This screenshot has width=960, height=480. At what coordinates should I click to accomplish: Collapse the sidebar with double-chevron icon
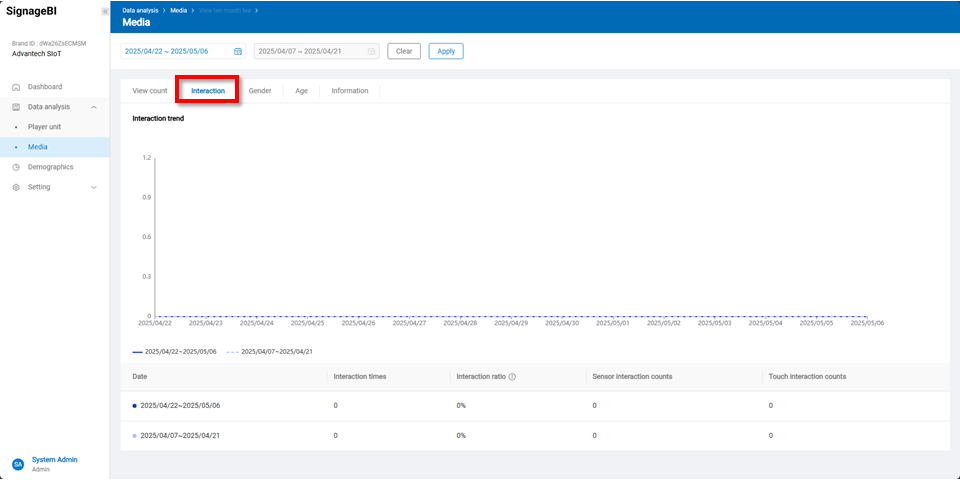click(x=105, y=11)
